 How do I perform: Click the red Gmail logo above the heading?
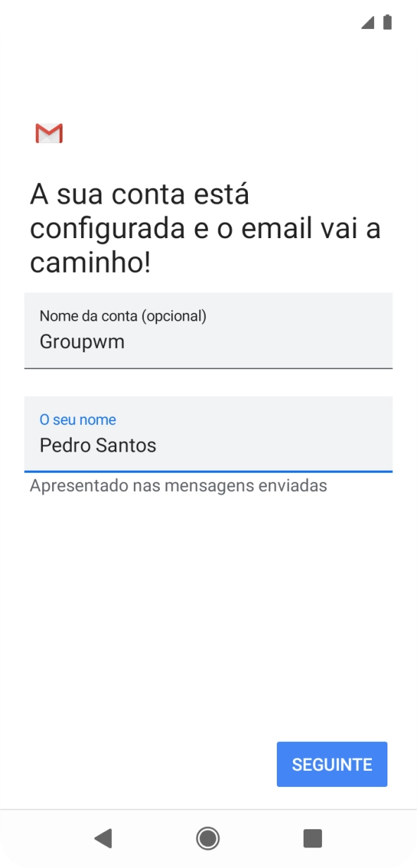coord(49,133)
